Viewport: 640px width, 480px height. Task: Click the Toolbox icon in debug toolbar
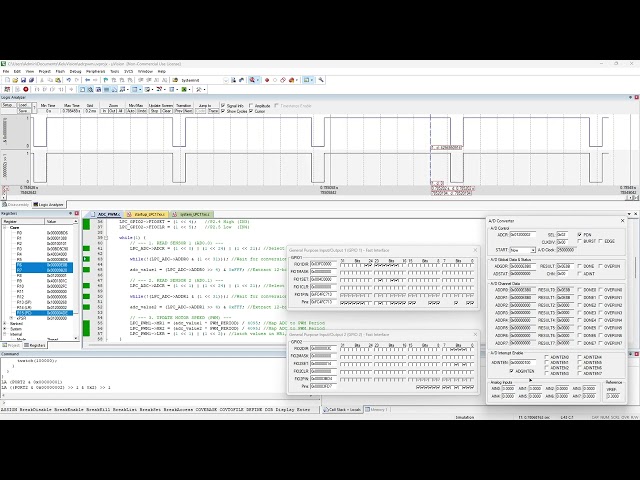(x=198, y=89)
